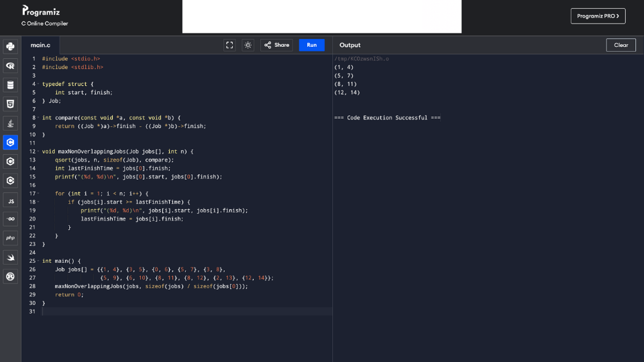
Task: Click the "C Online Compiler" subtitle
Action: coord(45,23)
